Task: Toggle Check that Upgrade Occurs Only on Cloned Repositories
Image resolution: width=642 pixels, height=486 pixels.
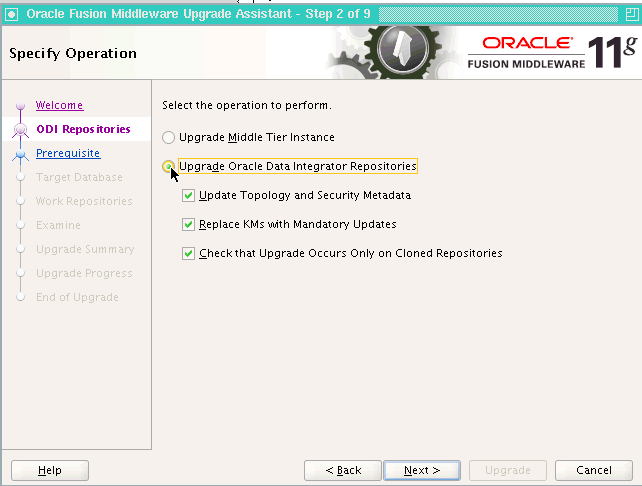Action: (x=188, y=253)
